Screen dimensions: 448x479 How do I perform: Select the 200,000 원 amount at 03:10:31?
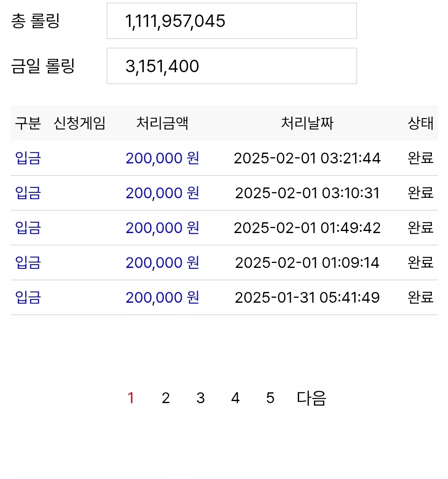point(162,193)
